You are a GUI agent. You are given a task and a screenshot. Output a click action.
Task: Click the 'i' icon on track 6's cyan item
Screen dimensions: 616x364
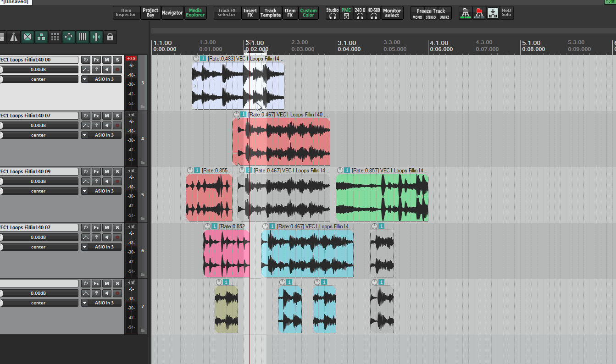272,226
